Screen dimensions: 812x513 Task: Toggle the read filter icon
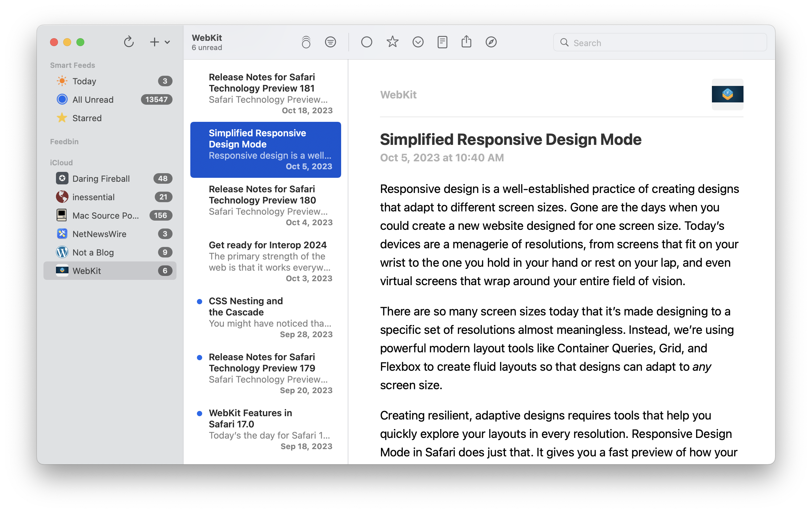click(x=330, y=42)
